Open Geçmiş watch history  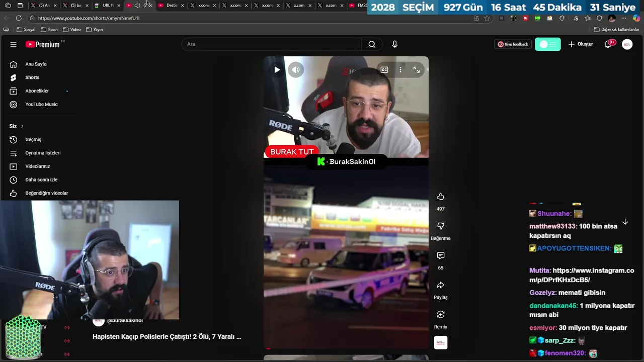[33, 139]
